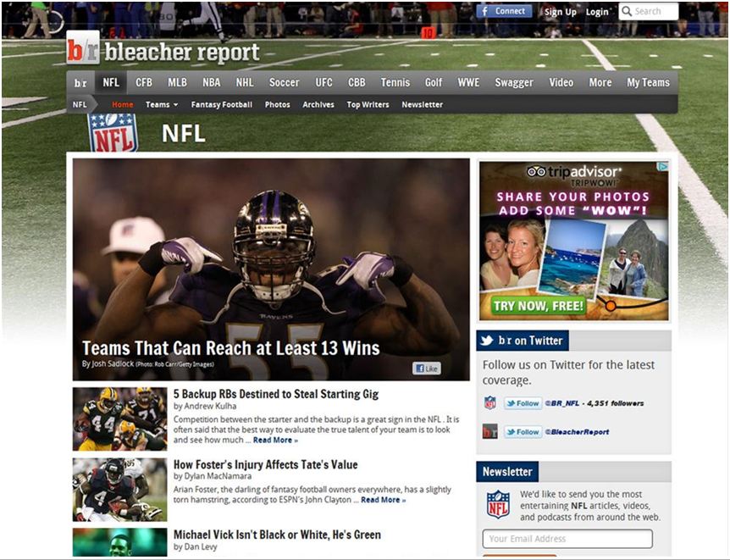Click Read More on Backup RBs article
The height and width of the screenshot is (560, 730).
point(275,441)
